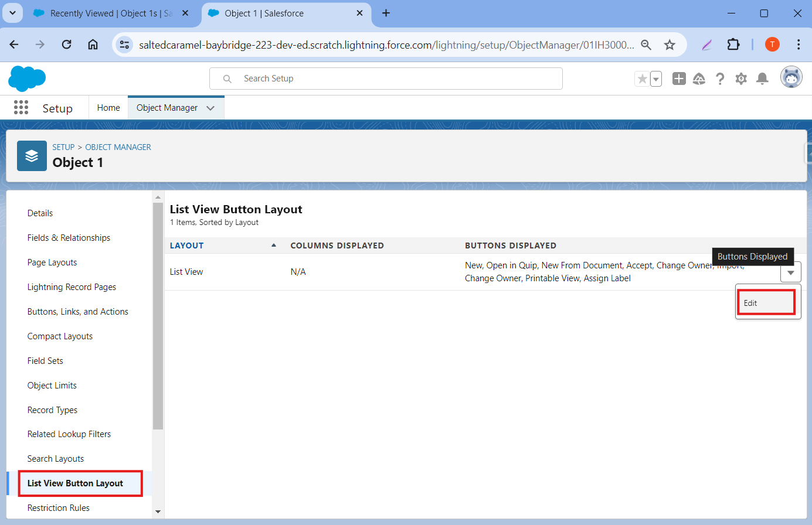Image resolution: width=812 pixels, height=525 pixels.
Task: Open Field Sets in the sidebar
Action: point(45,361)
